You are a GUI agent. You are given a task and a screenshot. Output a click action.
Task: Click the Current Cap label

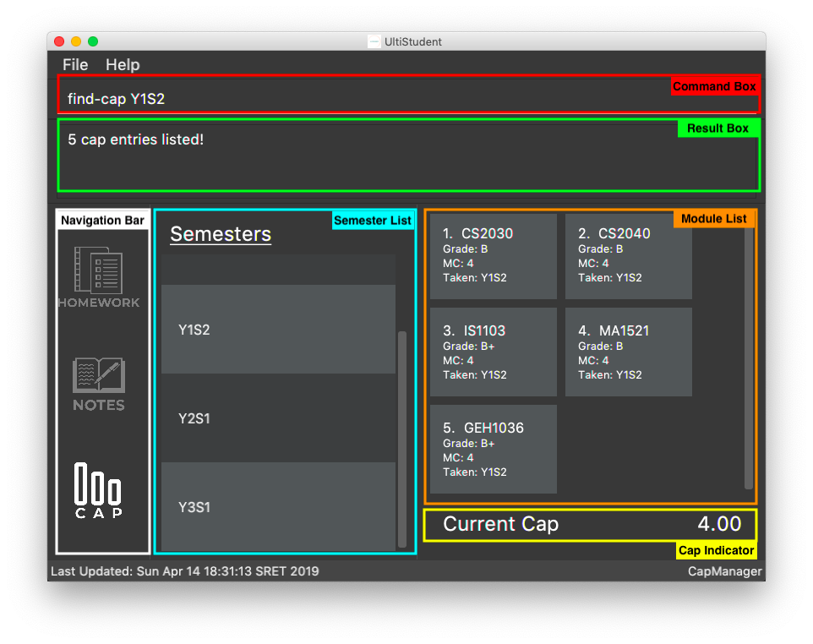[x=500, y=524]
